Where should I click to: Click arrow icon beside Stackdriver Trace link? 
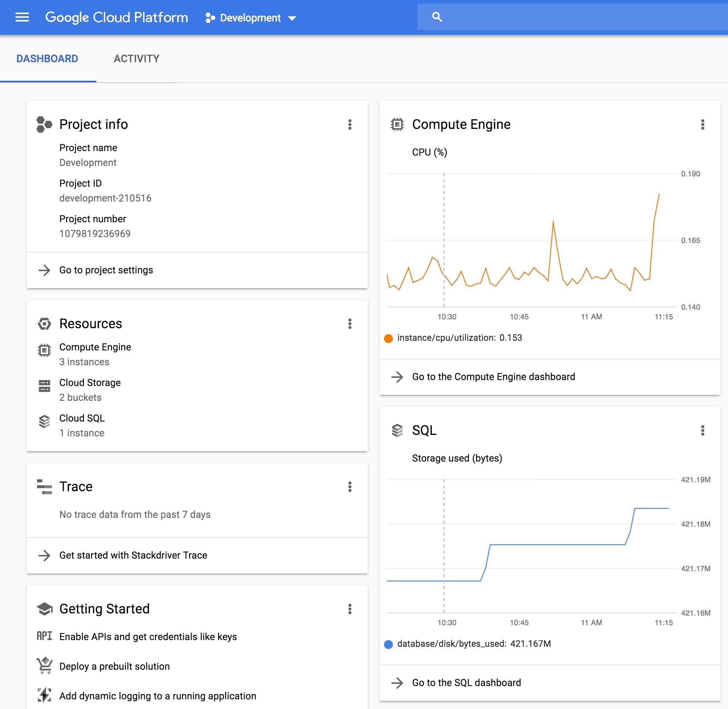[44, 555]
